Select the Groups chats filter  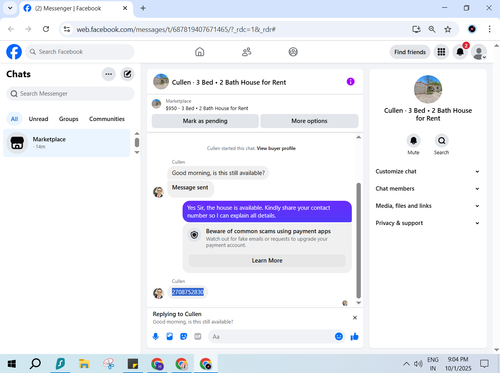pyautogui.click(x=69, y=119)
